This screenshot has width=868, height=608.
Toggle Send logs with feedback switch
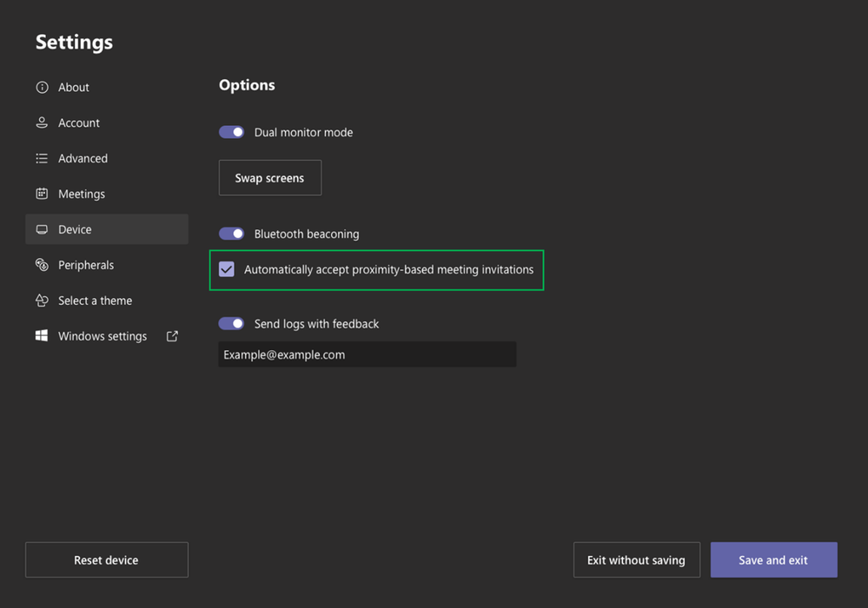231,323
